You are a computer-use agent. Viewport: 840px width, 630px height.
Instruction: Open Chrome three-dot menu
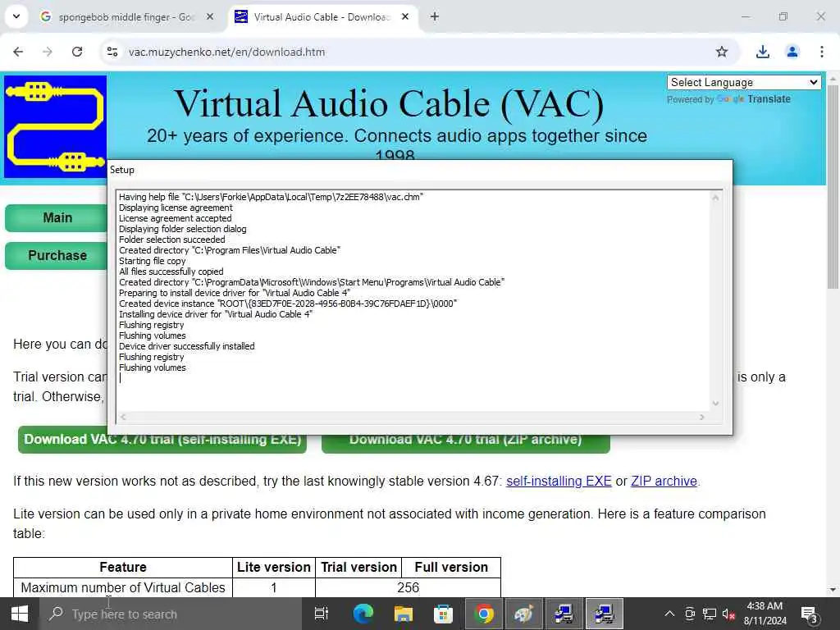click(x=822, y=52)
